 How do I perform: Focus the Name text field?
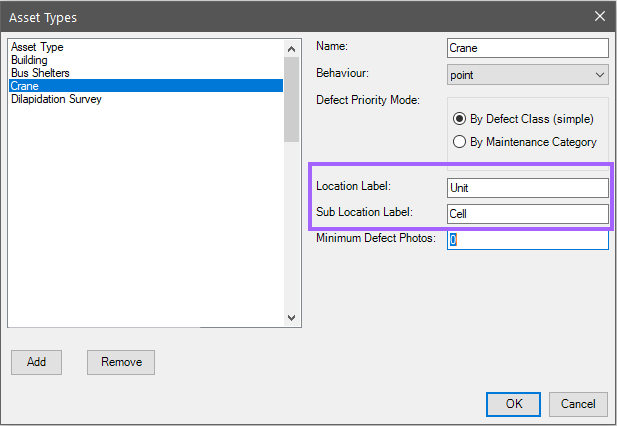tap(527, 48)
